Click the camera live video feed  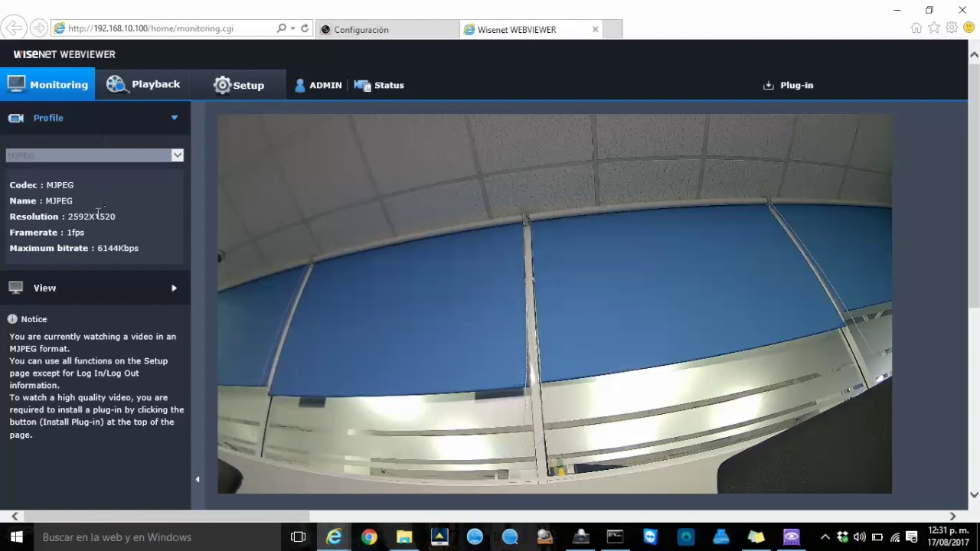[554, 304]
